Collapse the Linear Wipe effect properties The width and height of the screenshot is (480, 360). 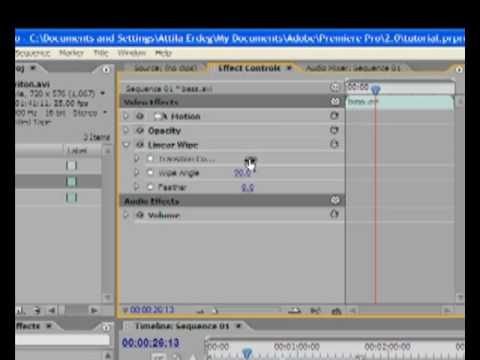point(126,145)
